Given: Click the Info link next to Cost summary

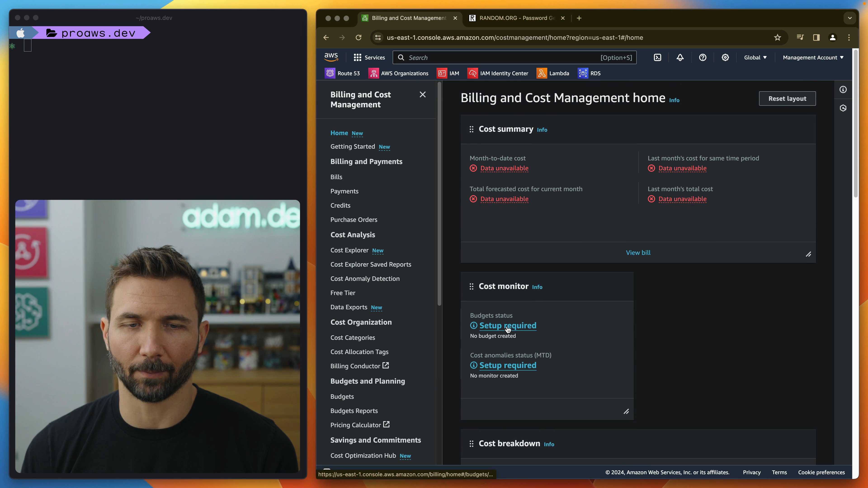Looking at the screenshot, I should [542, 130].
